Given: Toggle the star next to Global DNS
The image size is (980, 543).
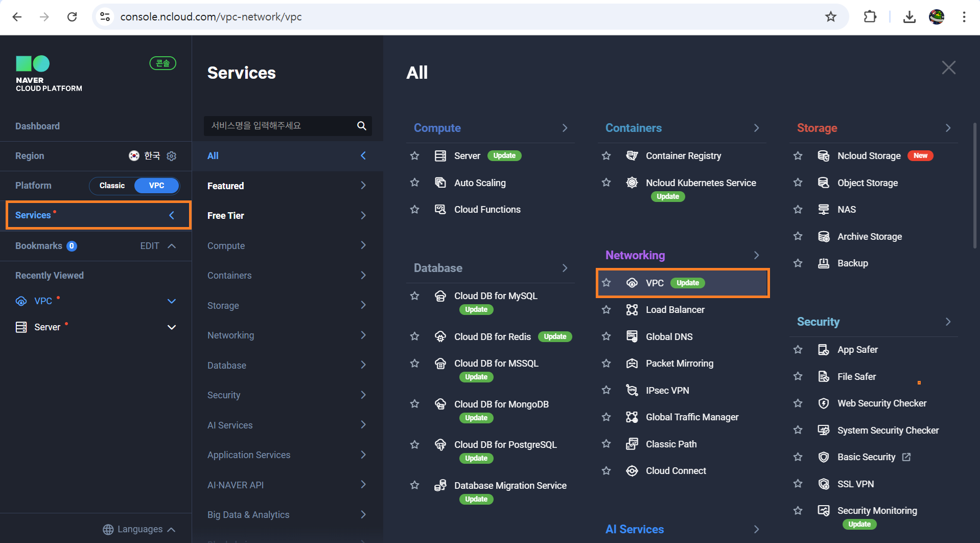Looking at the screenshot, I should 606,336.
